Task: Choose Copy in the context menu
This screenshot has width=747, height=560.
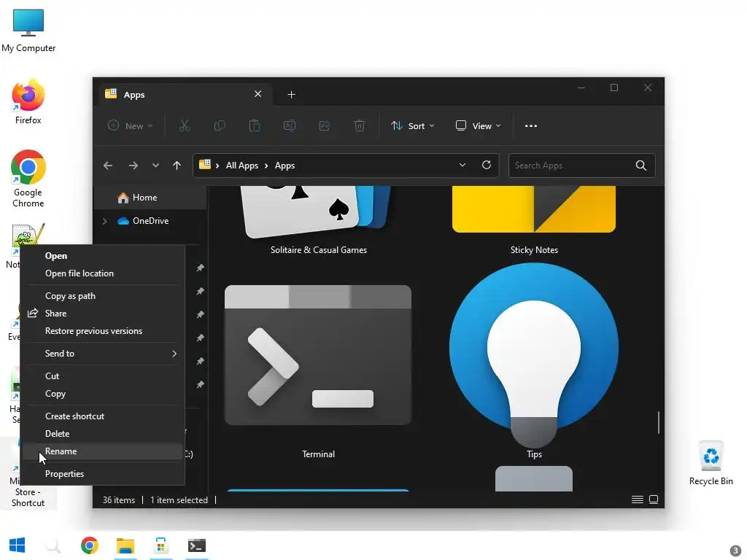Action: [x=103, y=393]
